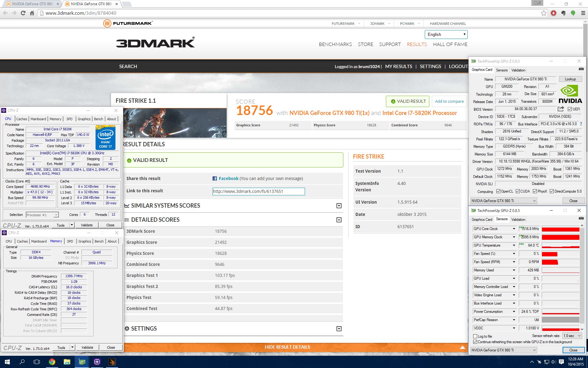Open the CPU-Z Processor #1 selection dropdown
The width and height of the screenshot is (588, 368).
[x=42, y=215]
